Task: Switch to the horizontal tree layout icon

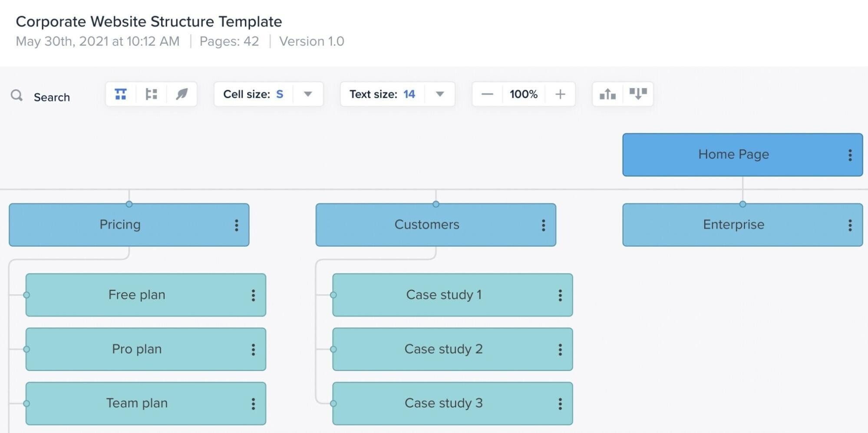Action: pos(151,94)
